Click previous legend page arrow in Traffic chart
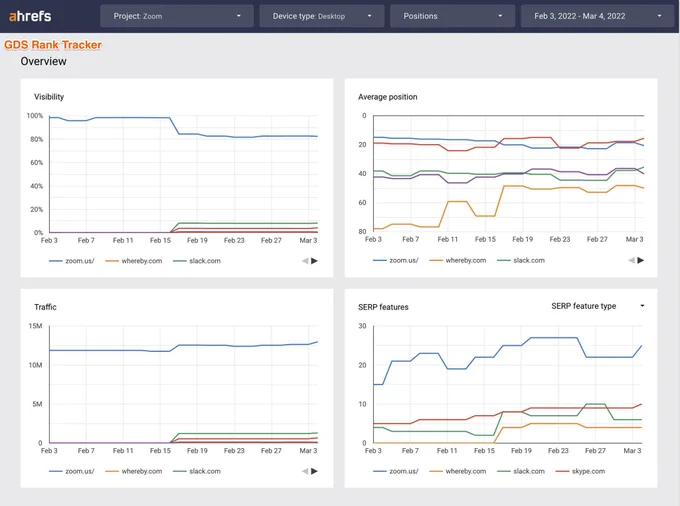The image size is (680, 506). click(x=305, y=471)
